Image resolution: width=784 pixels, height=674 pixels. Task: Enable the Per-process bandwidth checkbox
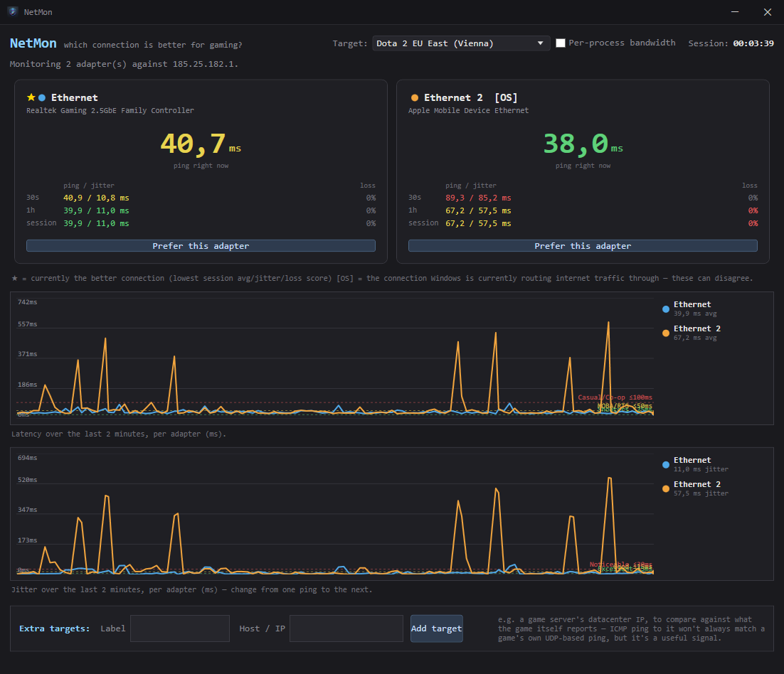561,43
